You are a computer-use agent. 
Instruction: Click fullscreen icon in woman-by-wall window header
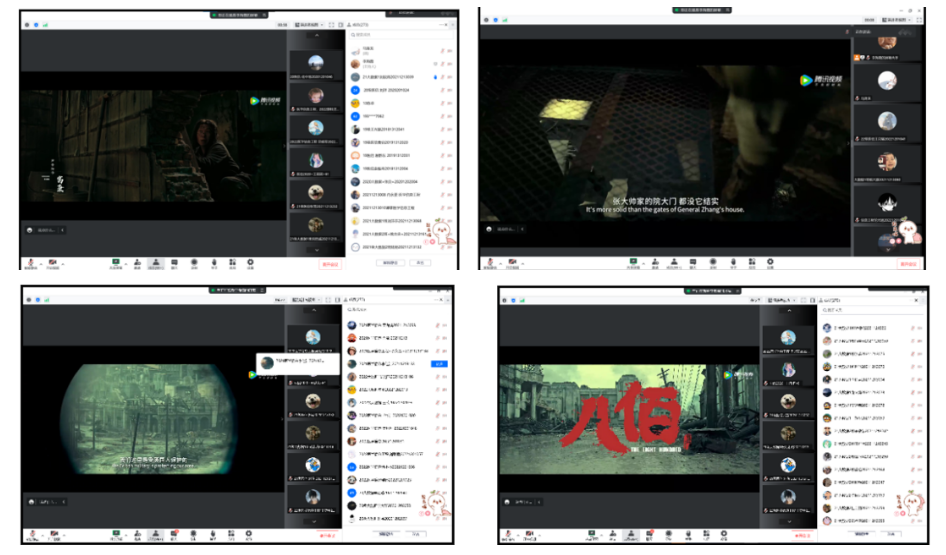coord(331,25)
